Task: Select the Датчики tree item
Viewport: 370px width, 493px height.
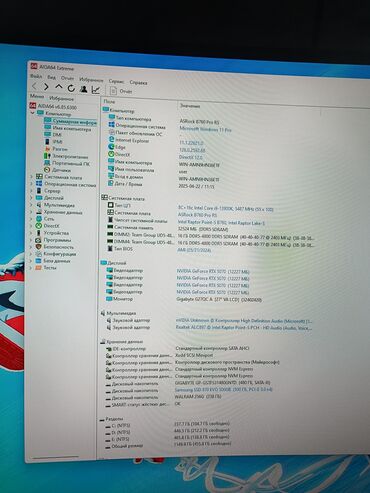Action: point(58,170)
